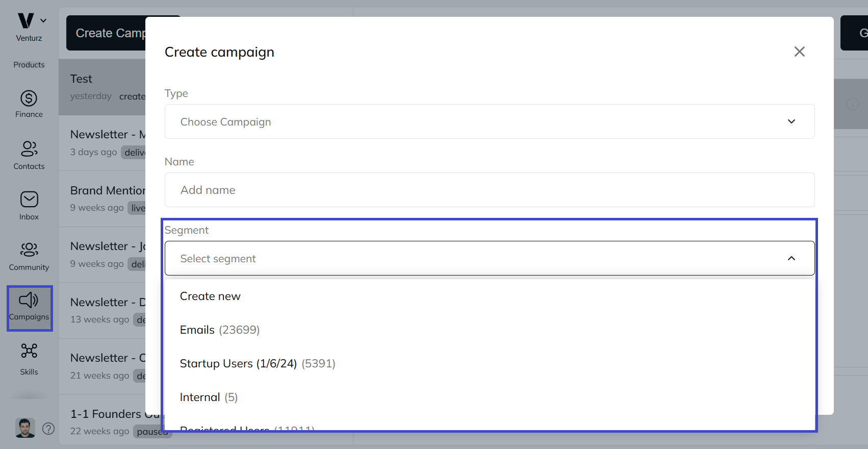The width and height of the screenshot is (868, 449).
Task: Open the Inbox panel
Action: 29,204
